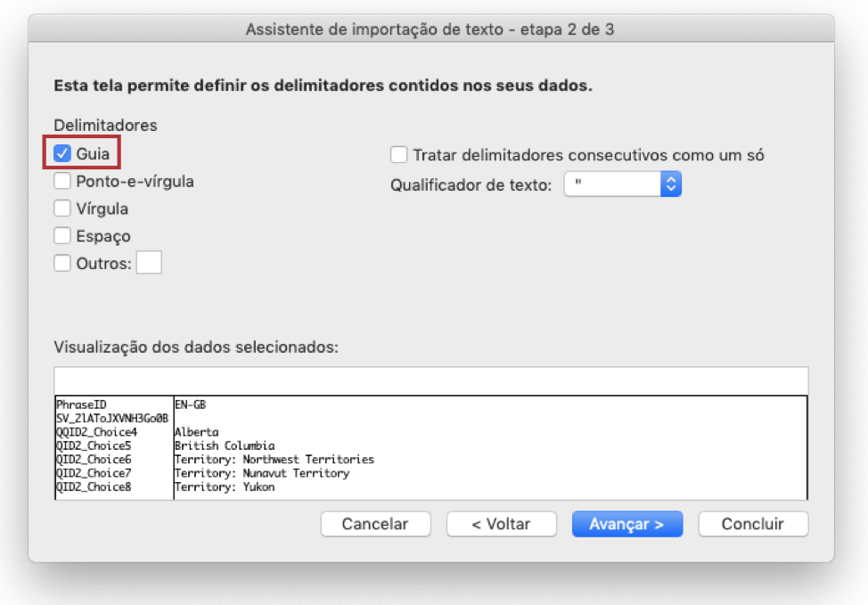Image resolution: width=868 pixels, height=605 pixels.
Task: Select the EN-GB column in preview
Action: point(191,404)
